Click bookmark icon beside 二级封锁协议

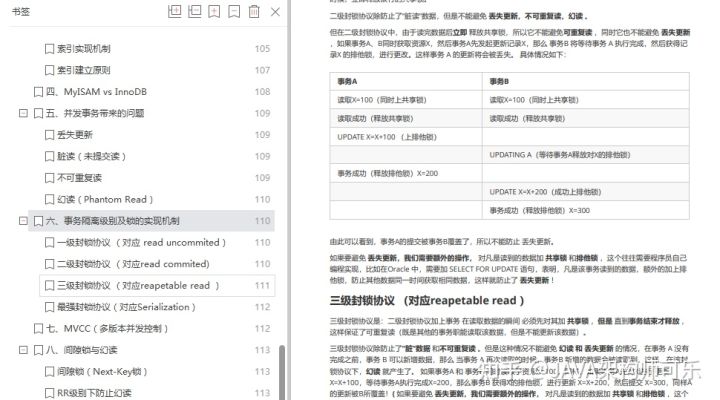pos(50,264)
